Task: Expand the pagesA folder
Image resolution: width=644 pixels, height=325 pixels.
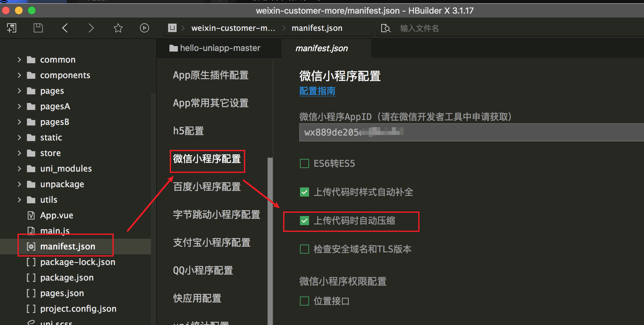Action: pyautogui.click(x=19, y=106)
